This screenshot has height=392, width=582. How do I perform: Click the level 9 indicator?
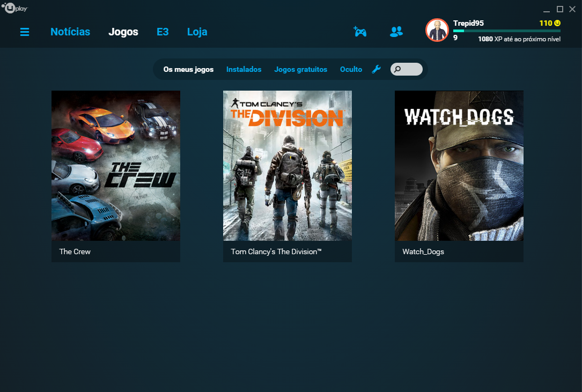point(455,38)
